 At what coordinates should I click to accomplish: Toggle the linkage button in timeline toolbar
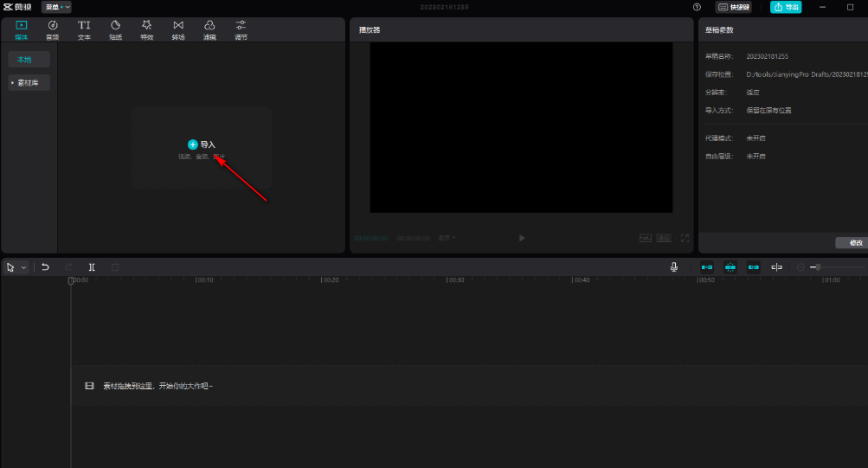point(754,267)
